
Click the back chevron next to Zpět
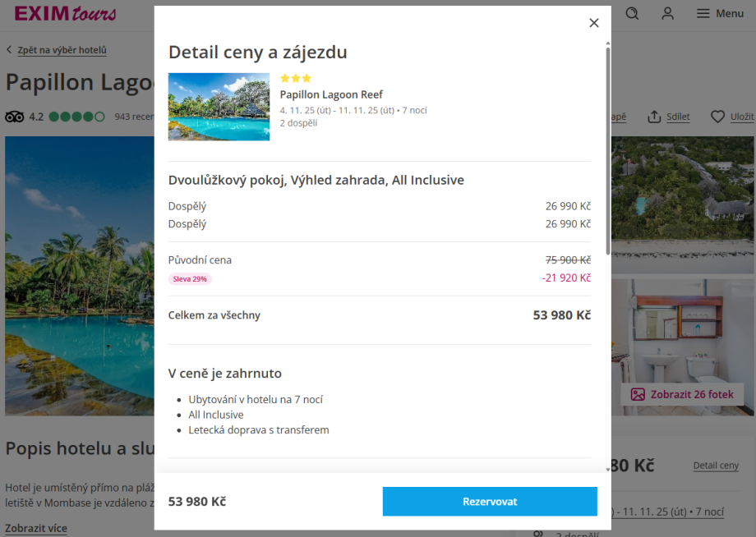pos(9,50)
